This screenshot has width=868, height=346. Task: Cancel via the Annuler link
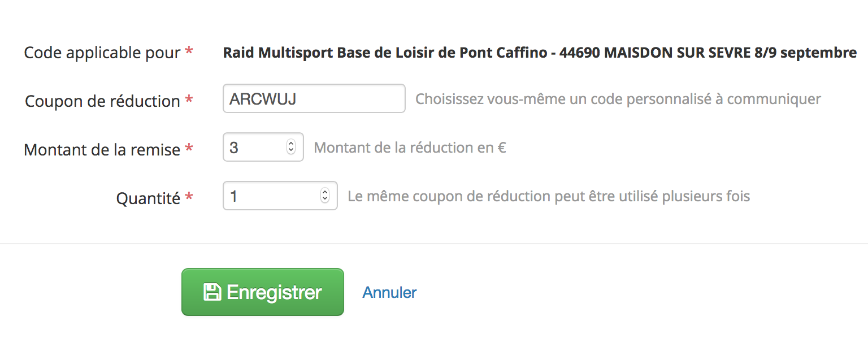[389, 292]
